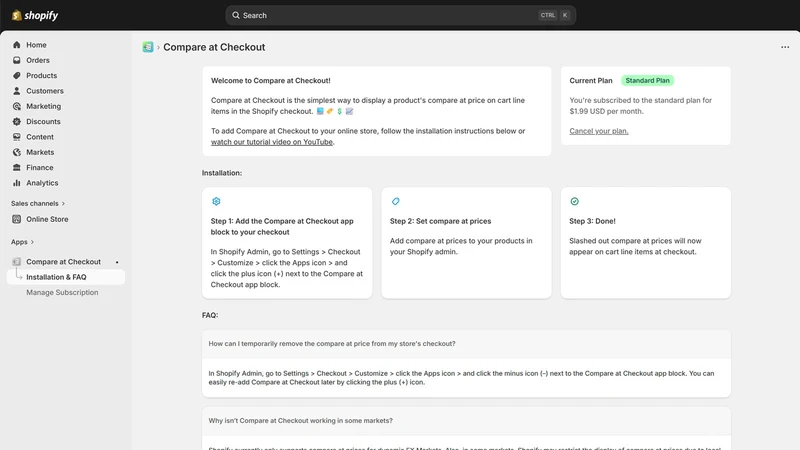
Task: Click the Standard Plan badge
Action: 647,81
